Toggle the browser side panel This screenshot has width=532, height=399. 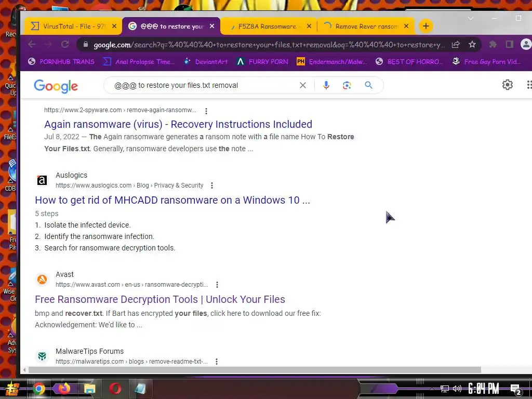click(509, 44)
